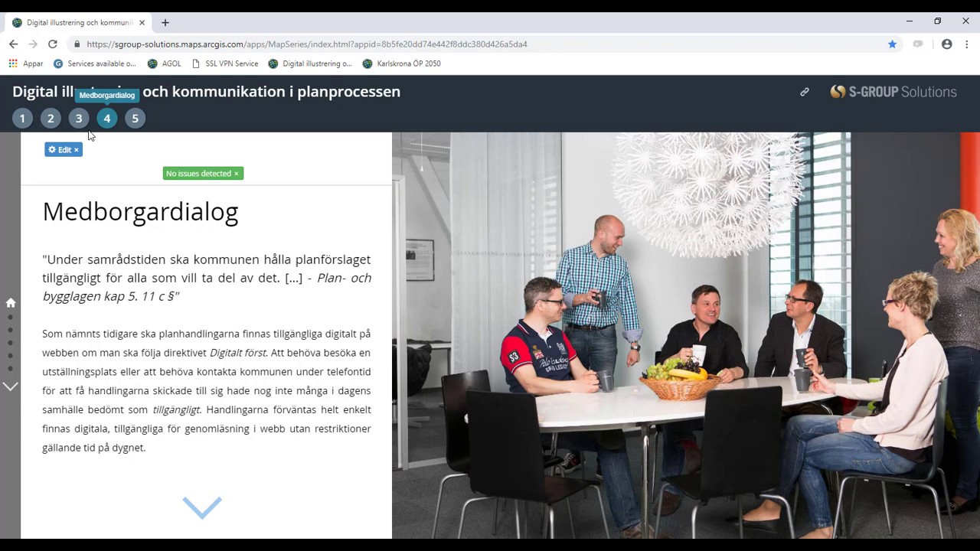Open story section 3

79,119
